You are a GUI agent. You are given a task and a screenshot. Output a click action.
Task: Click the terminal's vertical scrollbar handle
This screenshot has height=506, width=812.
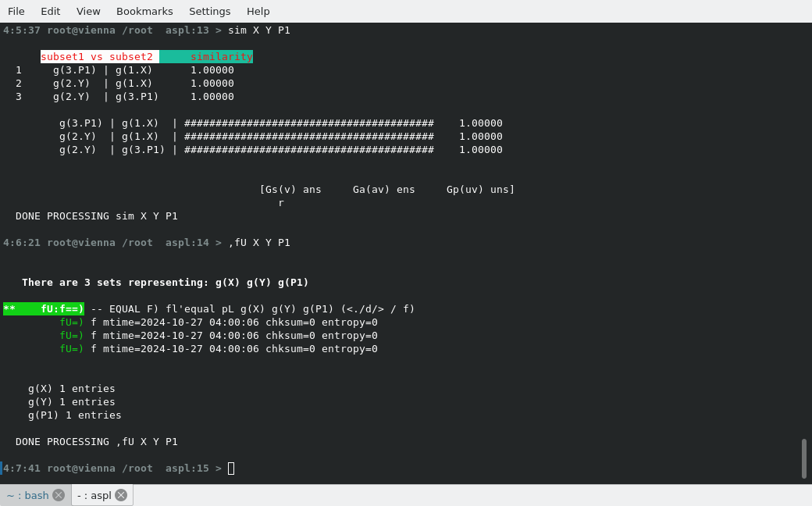(803, 458)
